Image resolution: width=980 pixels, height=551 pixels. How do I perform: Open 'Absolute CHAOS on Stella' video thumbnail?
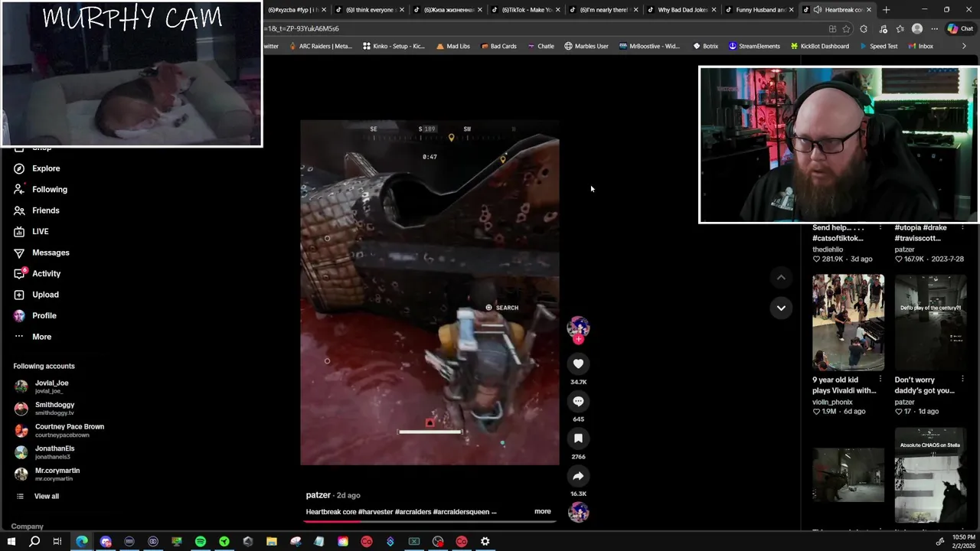tap(930, 477)
